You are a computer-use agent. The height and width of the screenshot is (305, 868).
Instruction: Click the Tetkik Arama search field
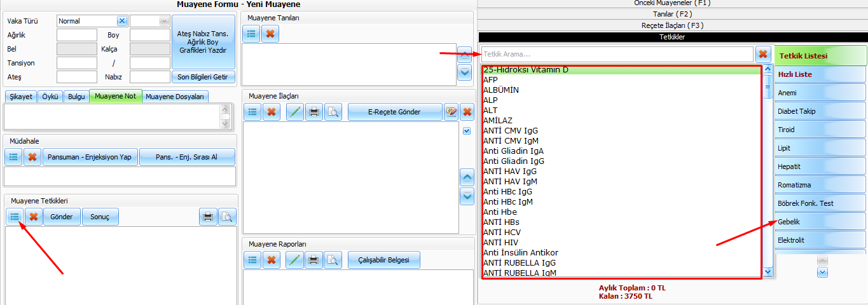point(617,55)
